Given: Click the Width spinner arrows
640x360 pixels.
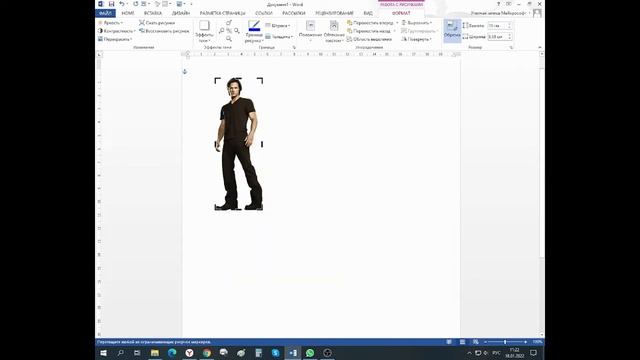Looking at the screenshot, I should pos(509,37).
